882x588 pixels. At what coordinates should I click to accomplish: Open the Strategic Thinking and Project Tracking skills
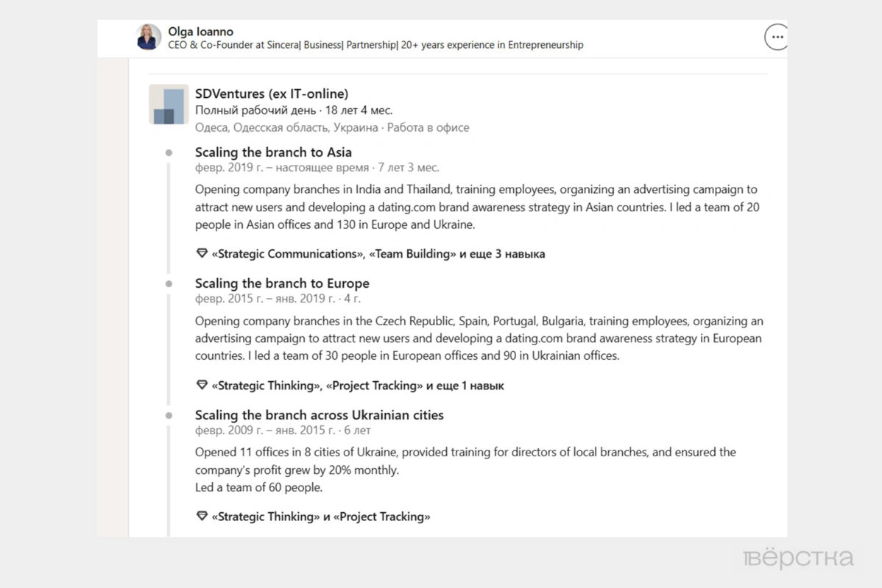pos(320,517)
